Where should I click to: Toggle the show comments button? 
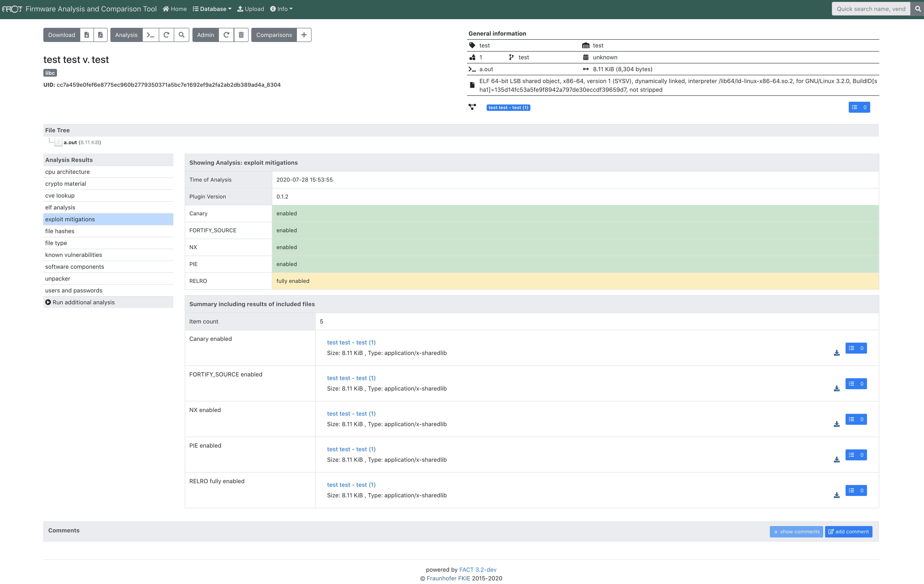coord(796,531)
